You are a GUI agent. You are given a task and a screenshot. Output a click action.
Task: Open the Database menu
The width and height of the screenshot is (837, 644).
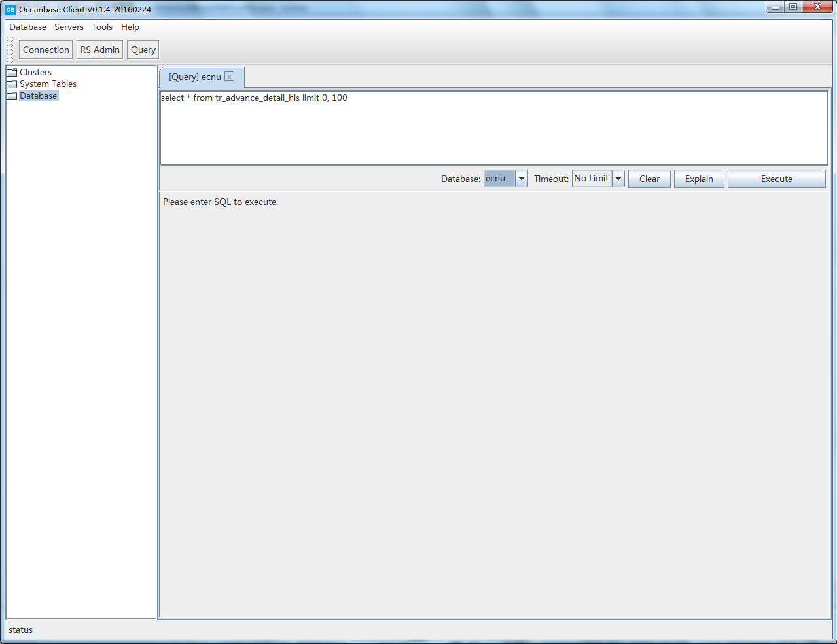(x=27, y=27)
